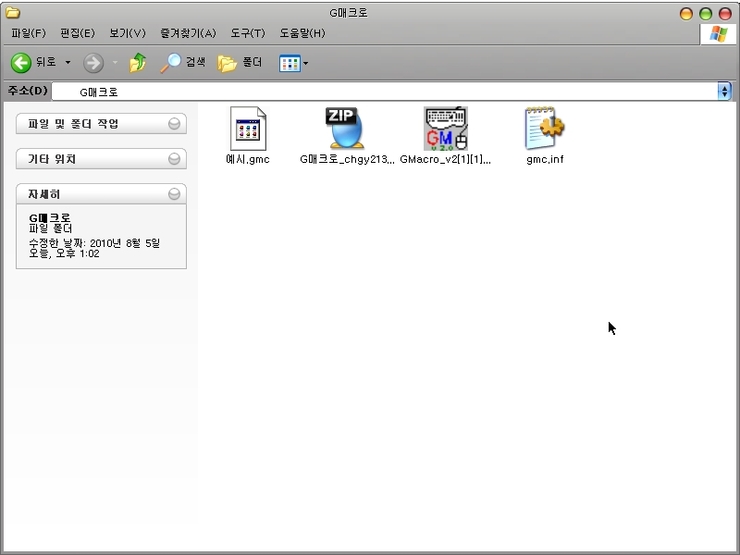Screen dimensions: 740x555
Task: Expand the 기타 위치 panel
Action: click(174, 159)
